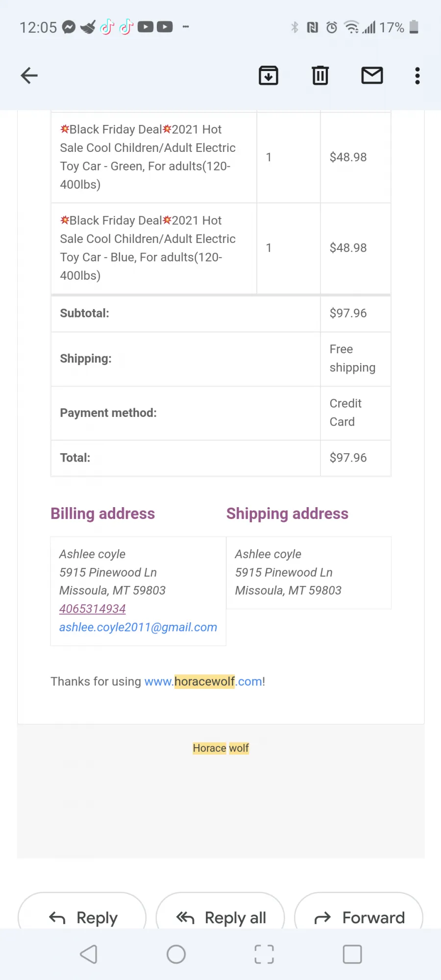Tap the first YouTube notification icon
Viewport: 441px width, 980px height.
146,27
